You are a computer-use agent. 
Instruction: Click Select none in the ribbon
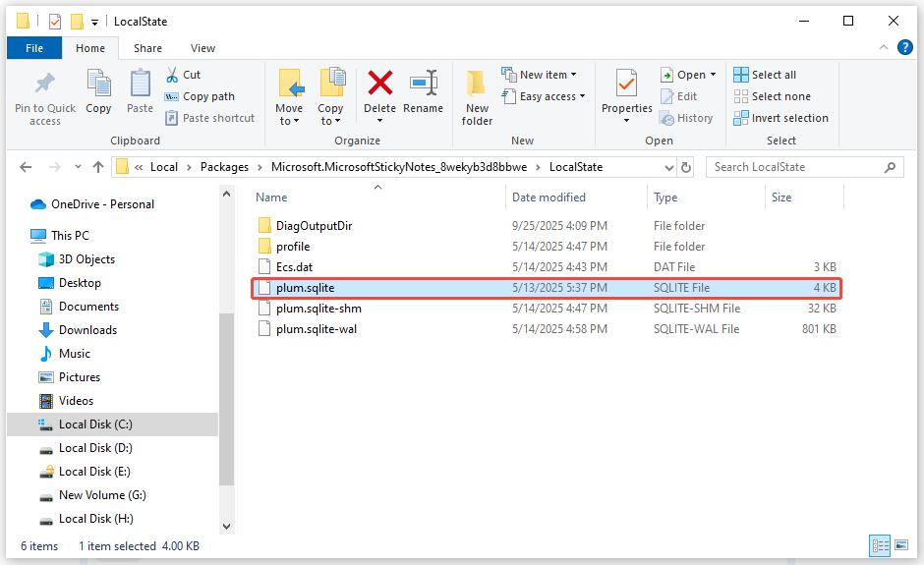[773, 96]
